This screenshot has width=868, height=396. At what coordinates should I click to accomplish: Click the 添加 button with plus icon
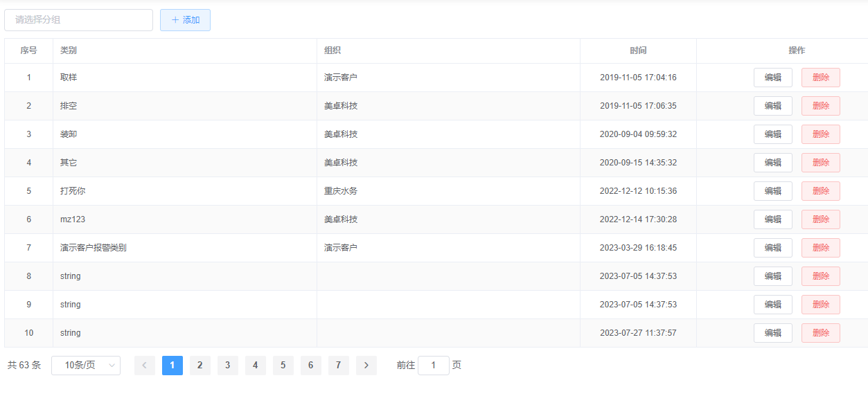click(185, 20)
